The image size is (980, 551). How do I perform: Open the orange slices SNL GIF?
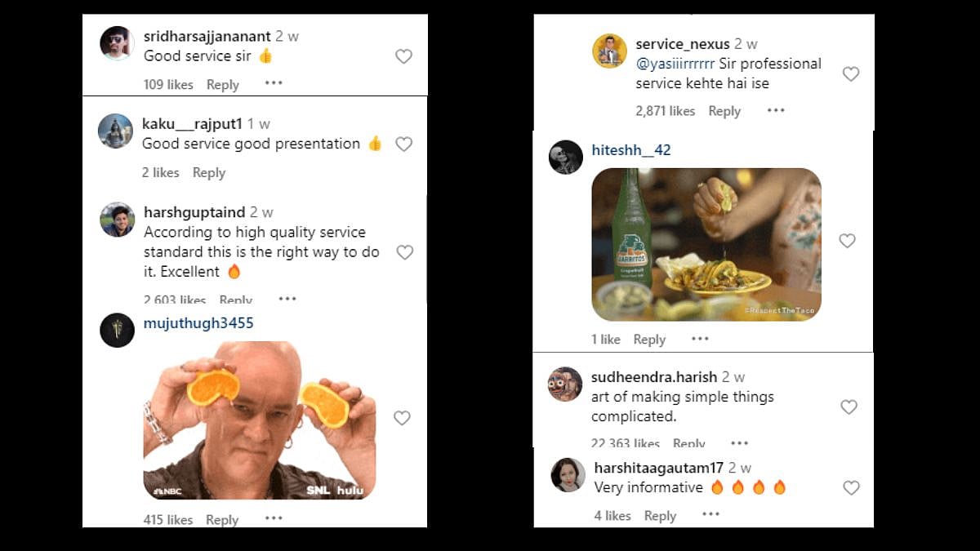(260, 420)
